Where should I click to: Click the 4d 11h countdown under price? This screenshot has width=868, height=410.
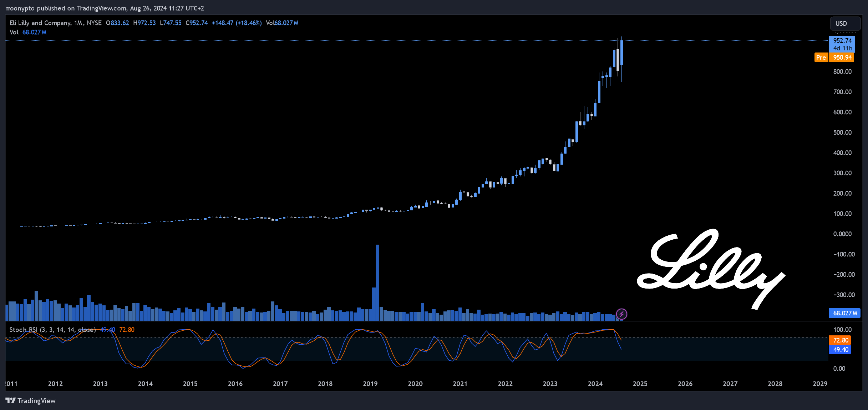pyautogui.click(x=842, y=48)
